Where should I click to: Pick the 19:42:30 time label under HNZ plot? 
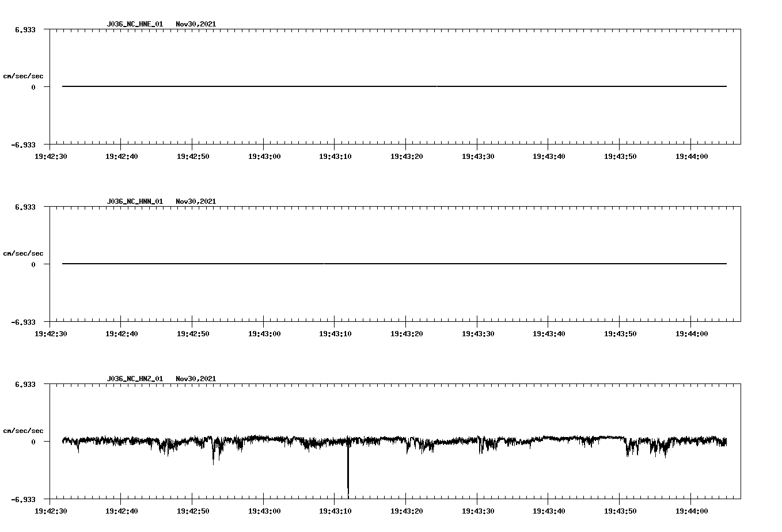tap(51, 511)
